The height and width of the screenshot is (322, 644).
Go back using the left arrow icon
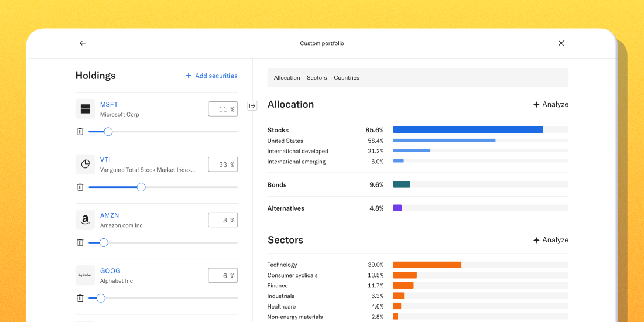coord(83,43)
